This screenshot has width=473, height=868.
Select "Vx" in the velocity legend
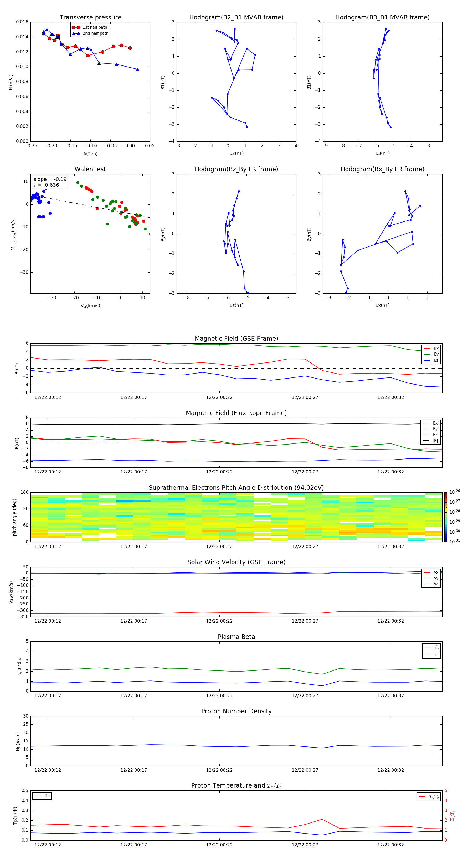coord(431,572)
